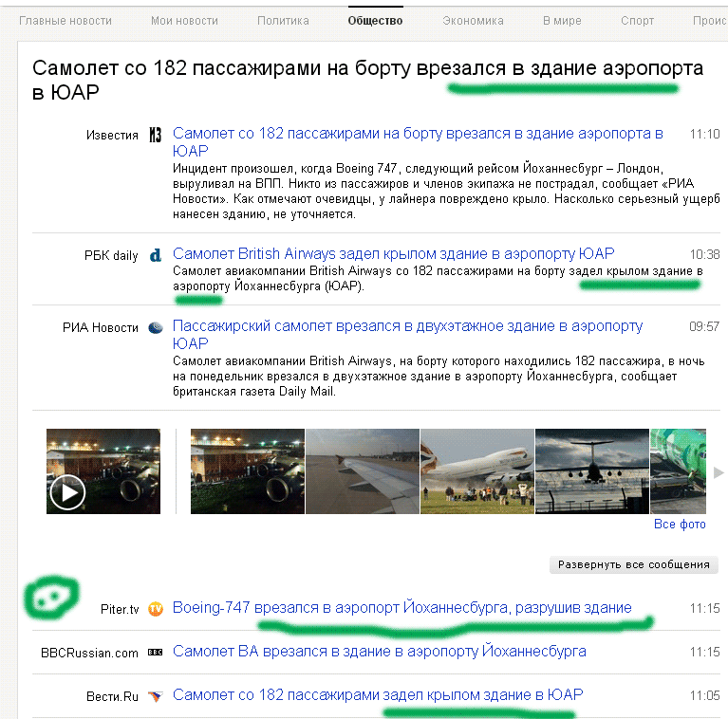Viewport: 728px width, 719px height.
Task: Open the Политика tab
Action: 283,21
